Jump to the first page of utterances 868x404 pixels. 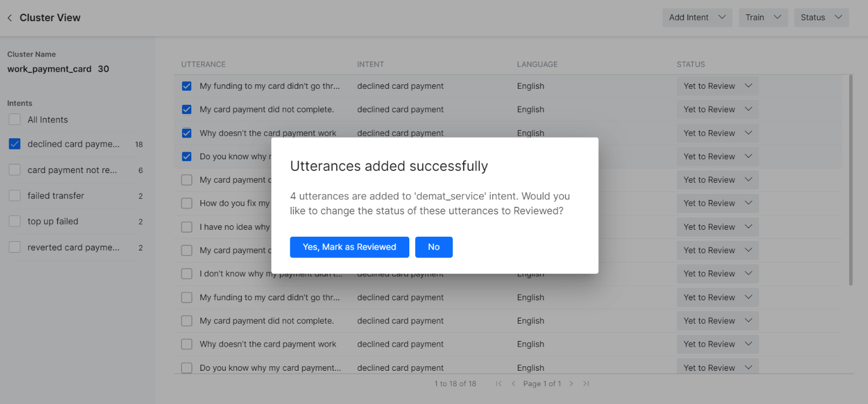coord(499,383)
